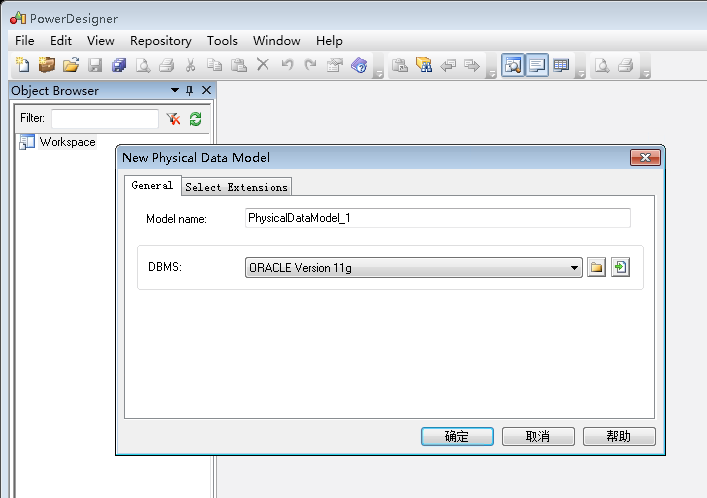The height and width of the screenshot is (498, 707).
Task: Clear the Object Browser filter icon
Action: coord(173,119)
